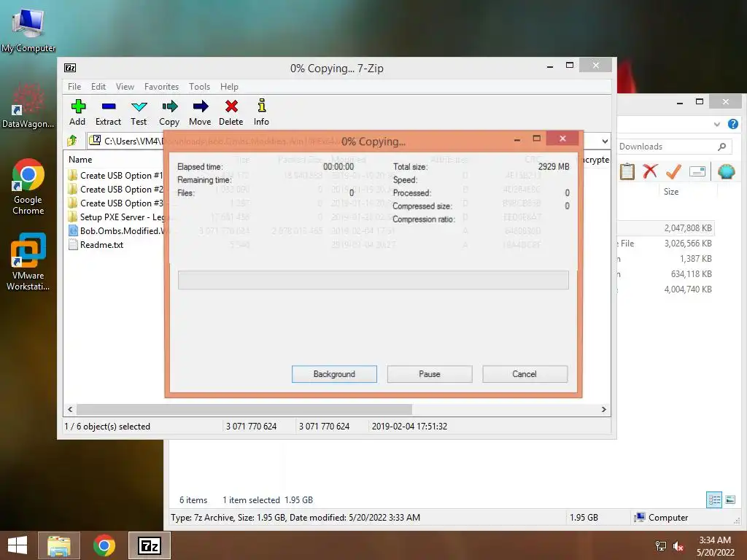
Task: Open DataWagon desktop shortcut
Action: pos(28,106)
